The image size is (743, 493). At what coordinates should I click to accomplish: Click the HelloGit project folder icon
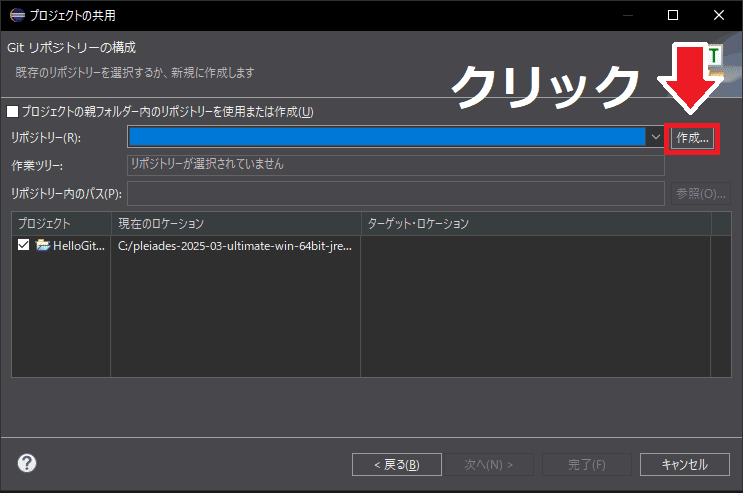(43, 246)
